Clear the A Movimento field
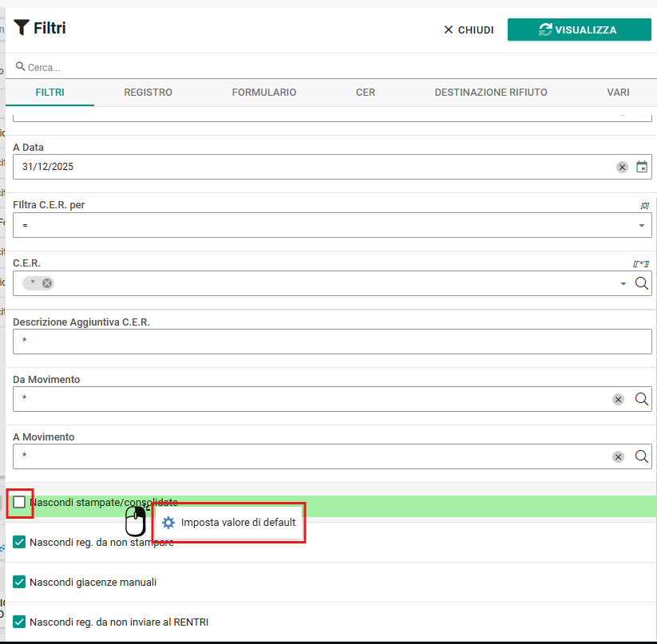 618,456
